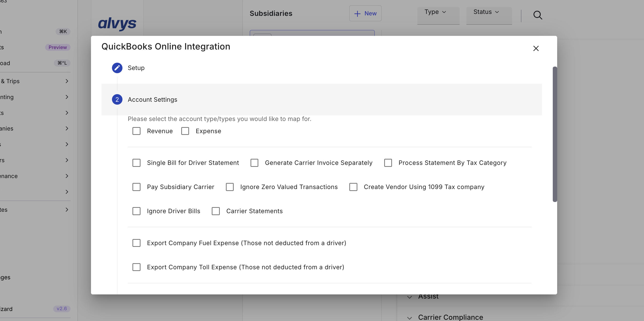Click the Setup step label
The image size is (644, 321).
tap(136, 68)
